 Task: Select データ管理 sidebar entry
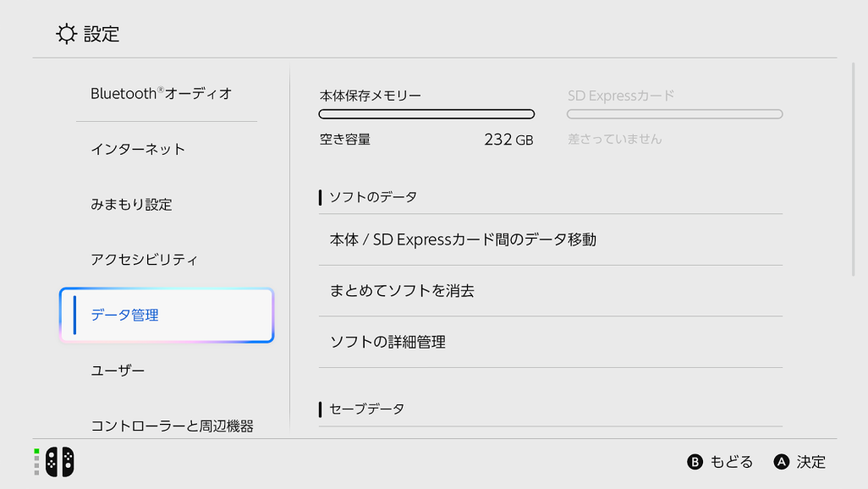pyautogui.click(x=167, y=315)
